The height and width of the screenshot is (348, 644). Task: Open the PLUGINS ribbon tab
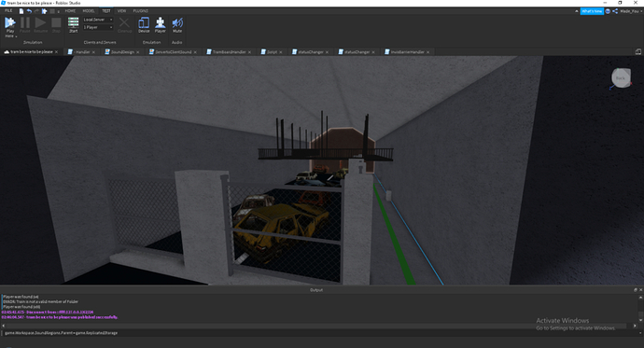[140, 11]
